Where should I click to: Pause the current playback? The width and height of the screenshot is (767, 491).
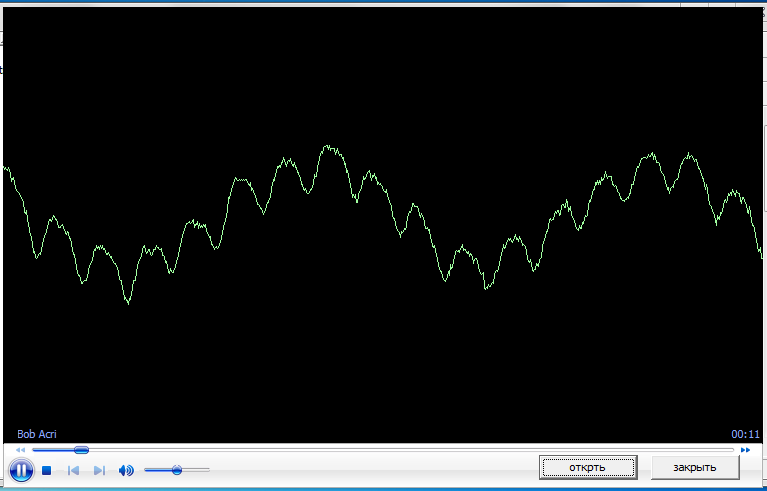21,469
